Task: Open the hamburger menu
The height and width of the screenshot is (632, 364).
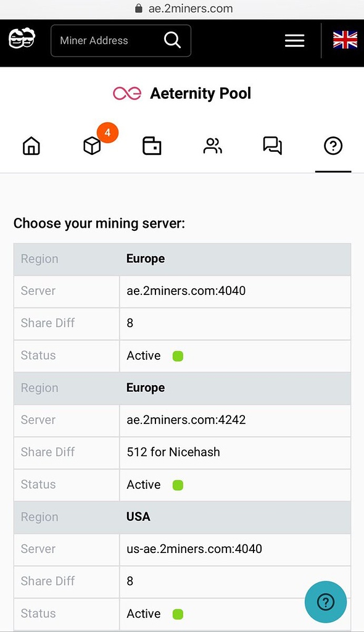Action: (294, 40)
